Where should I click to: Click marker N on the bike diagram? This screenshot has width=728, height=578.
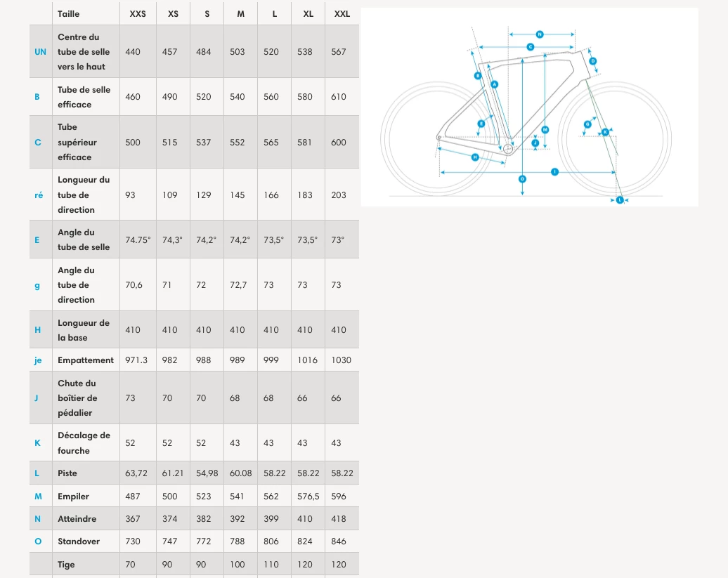click(x=540, y=34)
